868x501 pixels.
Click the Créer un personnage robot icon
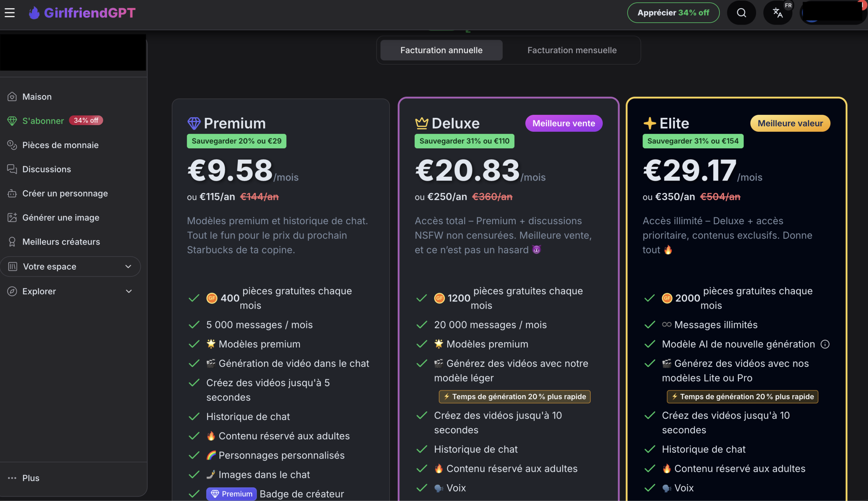12,193
